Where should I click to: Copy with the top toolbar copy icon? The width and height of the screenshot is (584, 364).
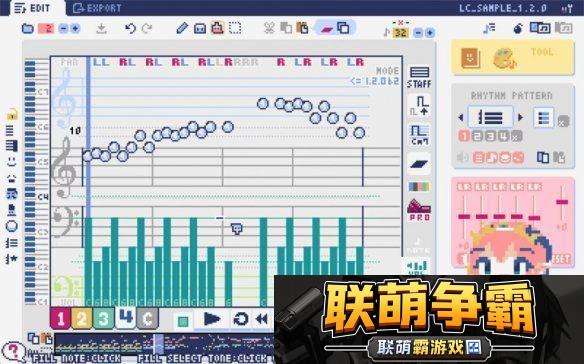286,28
